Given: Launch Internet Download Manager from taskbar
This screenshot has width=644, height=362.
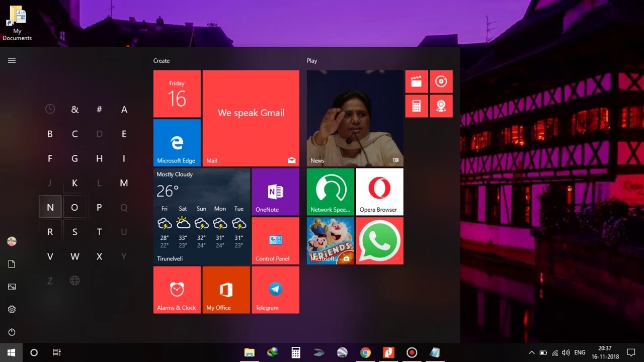Looking at the screenshot, I should [x=273, y=352].
